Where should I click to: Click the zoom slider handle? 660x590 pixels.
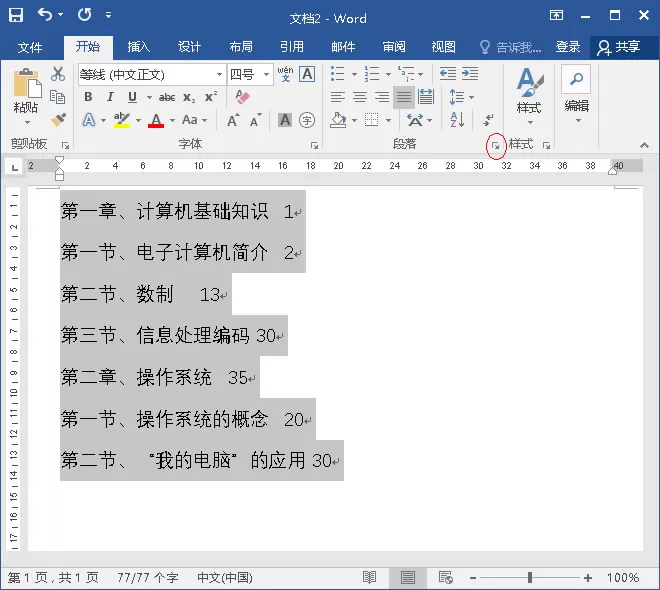point(530,578)
